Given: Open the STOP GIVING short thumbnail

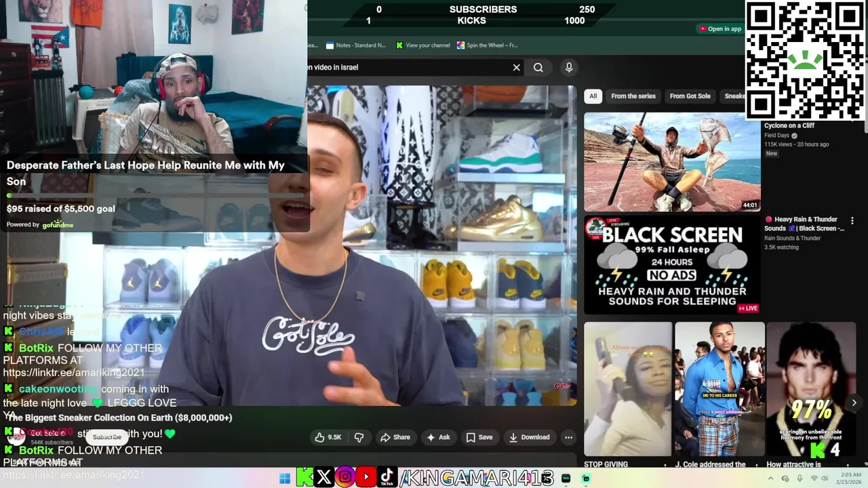Looking at the screenshot, I should 628,389.
